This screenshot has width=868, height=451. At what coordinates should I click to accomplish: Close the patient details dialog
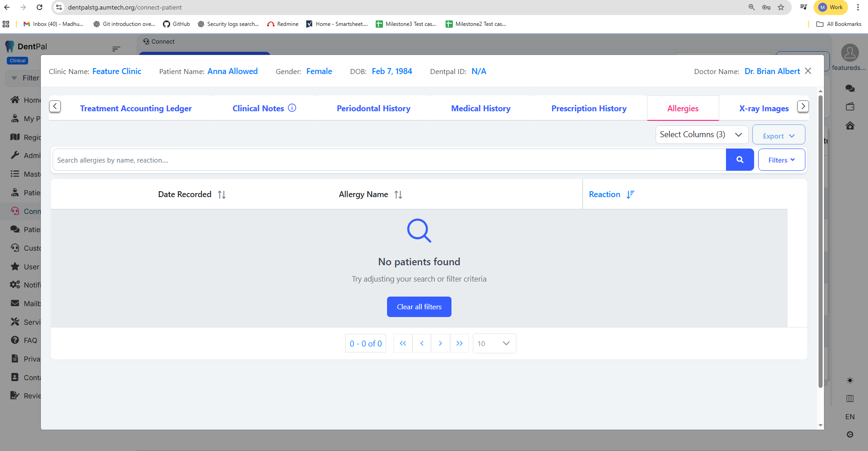click(x=808, y=71)
